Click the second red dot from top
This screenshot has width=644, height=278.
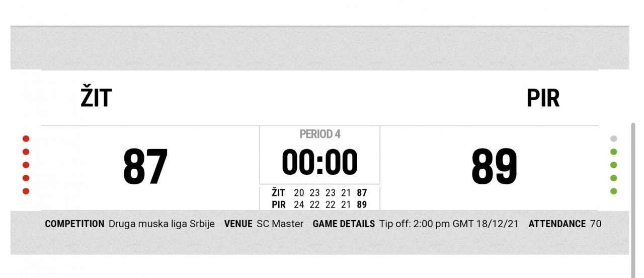pos(26,152)
